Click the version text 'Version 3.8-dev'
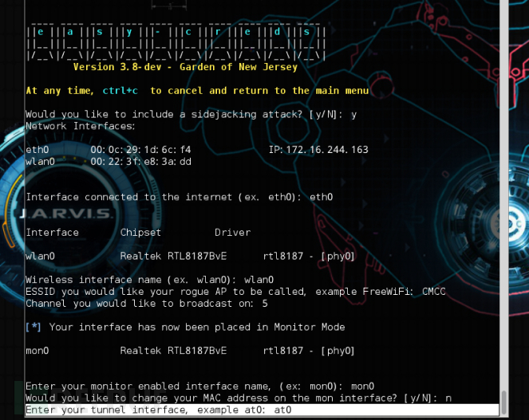529x420 pixels. 117,67
